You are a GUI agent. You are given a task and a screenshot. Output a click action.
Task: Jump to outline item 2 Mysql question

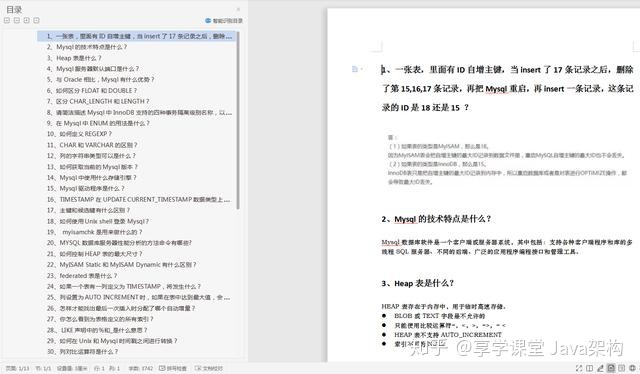pos(87,47)
